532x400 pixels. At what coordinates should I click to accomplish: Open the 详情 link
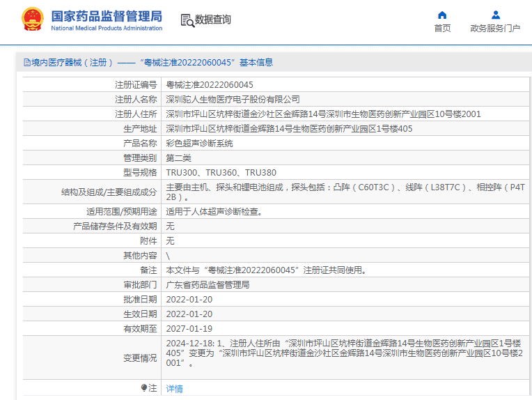click(174, 388)
